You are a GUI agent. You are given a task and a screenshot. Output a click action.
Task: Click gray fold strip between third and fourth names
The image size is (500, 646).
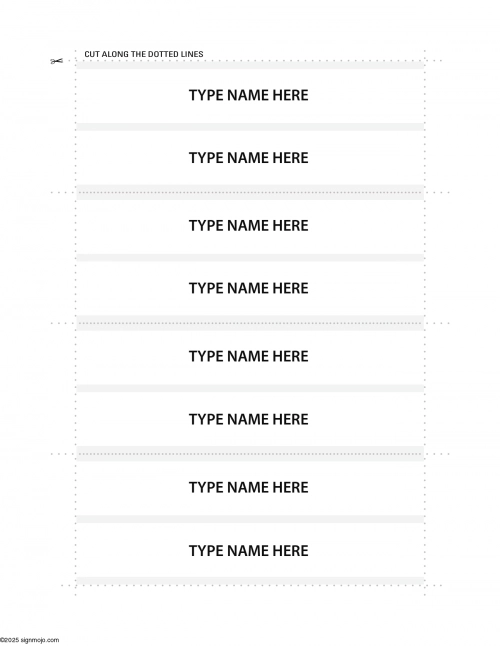coord(250,257)
